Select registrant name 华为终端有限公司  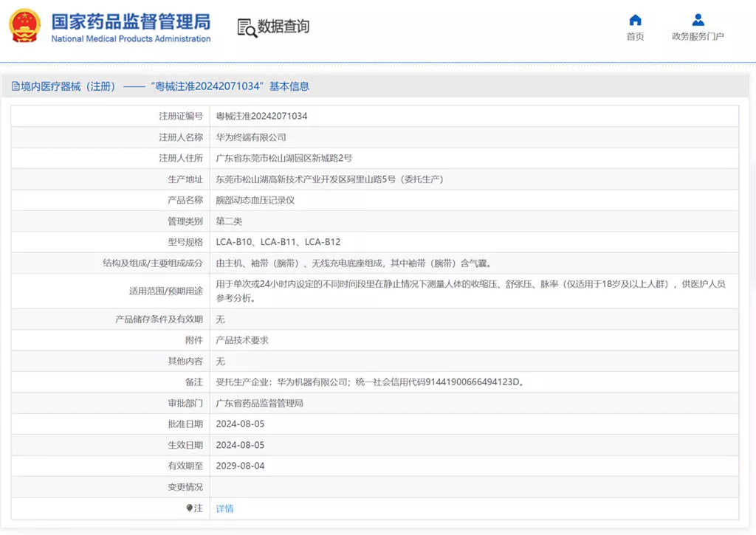(251, 137)
